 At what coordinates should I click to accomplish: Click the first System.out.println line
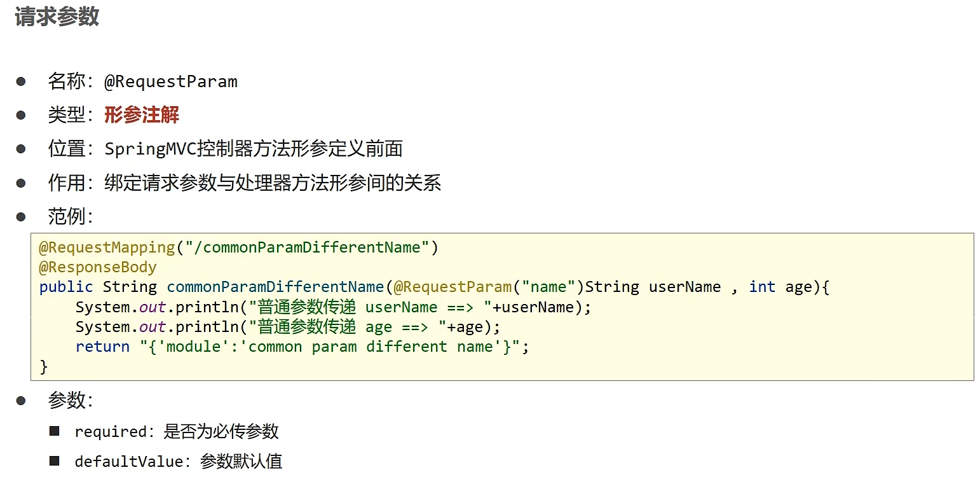(x=334, y=307)
